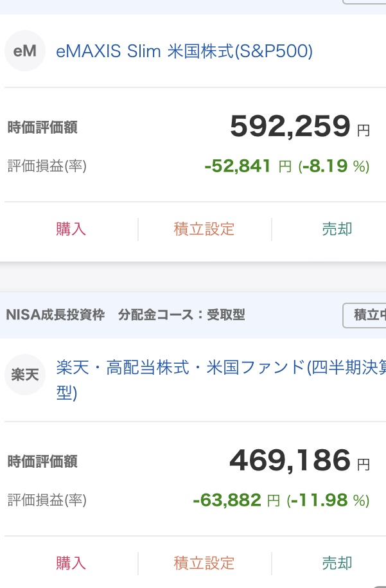Click the -8.19 % loss rate
Viewport: 386px width, 588px height.
334,166
